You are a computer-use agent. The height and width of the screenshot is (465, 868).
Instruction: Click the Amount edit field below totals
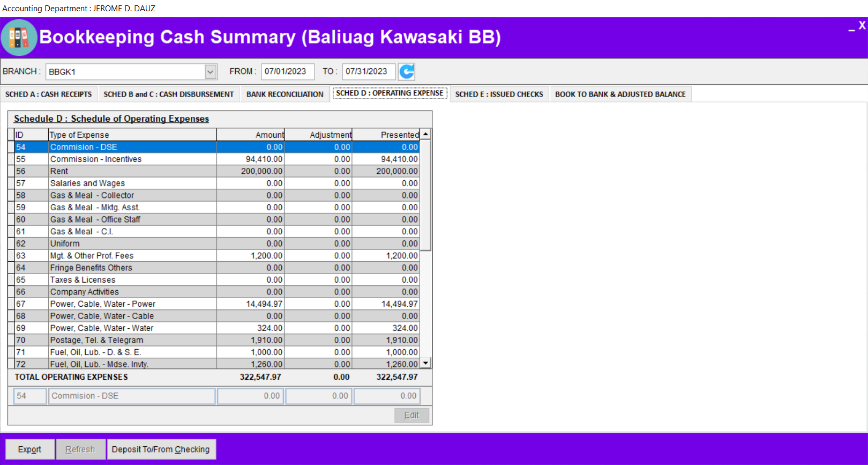click(251, 396)
